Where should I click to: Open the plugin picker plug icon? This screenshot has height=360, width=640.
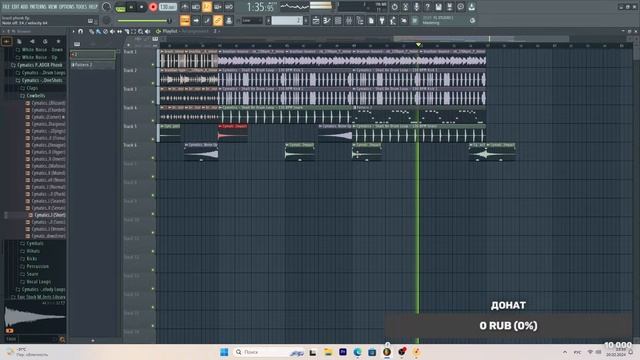click(382, 20)
